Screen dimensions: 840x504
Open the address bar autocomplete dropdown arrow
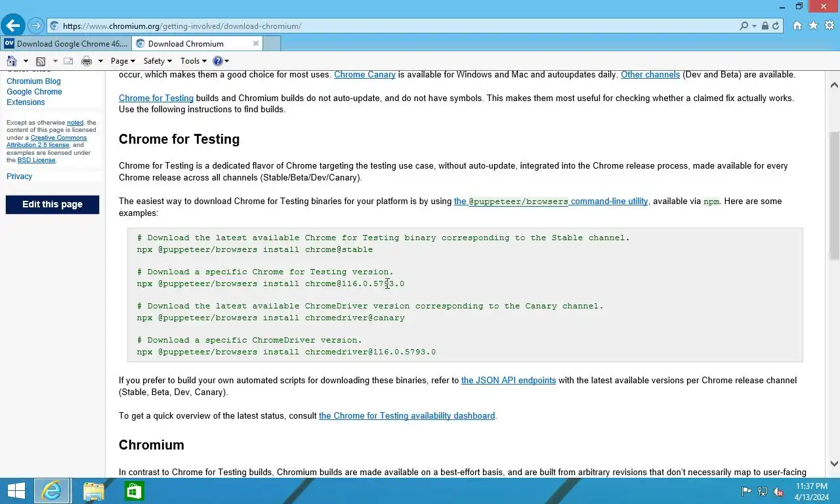click(754, 26)
